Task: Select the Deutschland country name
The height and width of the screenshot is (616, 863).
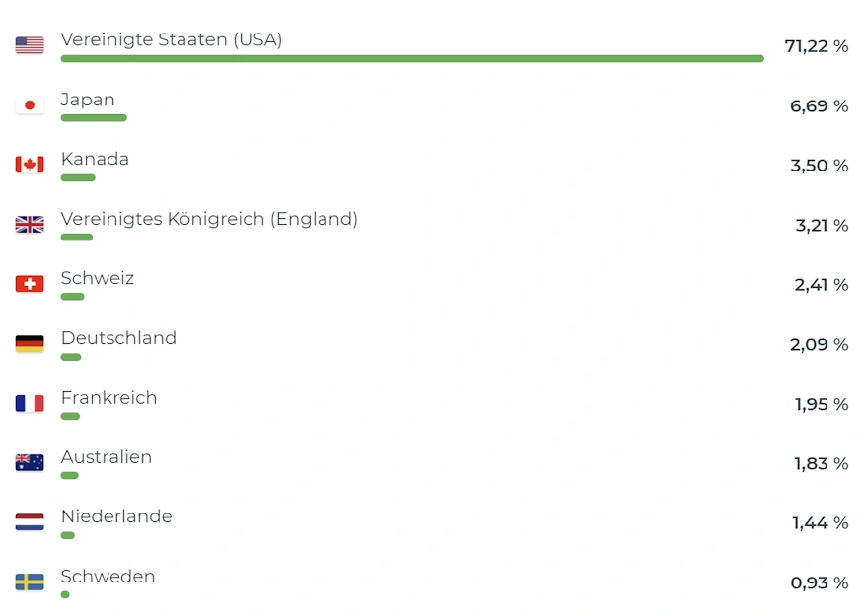Action: 118,338
